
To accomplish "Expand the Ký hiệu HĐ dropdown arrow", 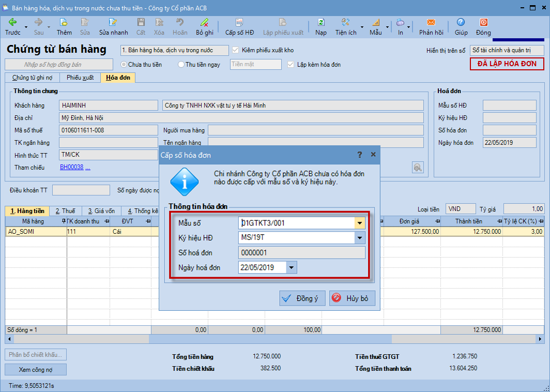I will (360, 238).
